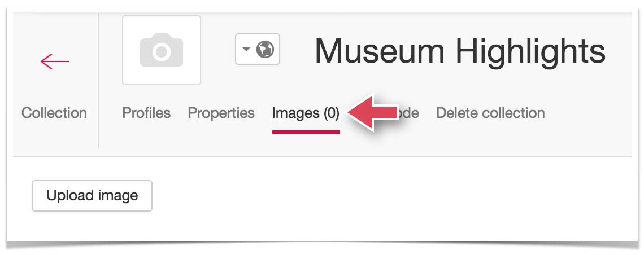Click the word "Museum" in the heading

(x=380, y=51)
